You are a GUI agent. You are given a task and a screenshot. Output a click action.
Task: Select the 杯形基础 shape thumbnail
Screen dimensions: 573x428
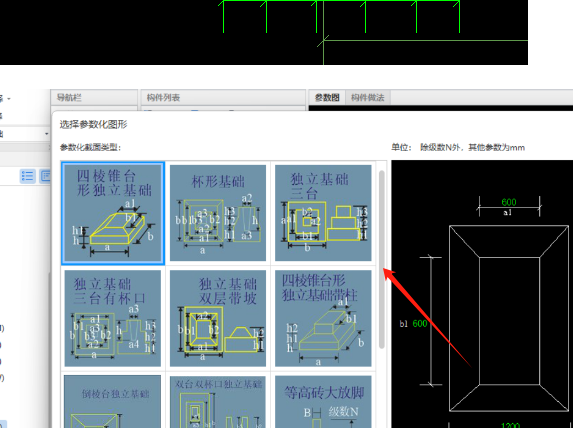tap(218, 213)
